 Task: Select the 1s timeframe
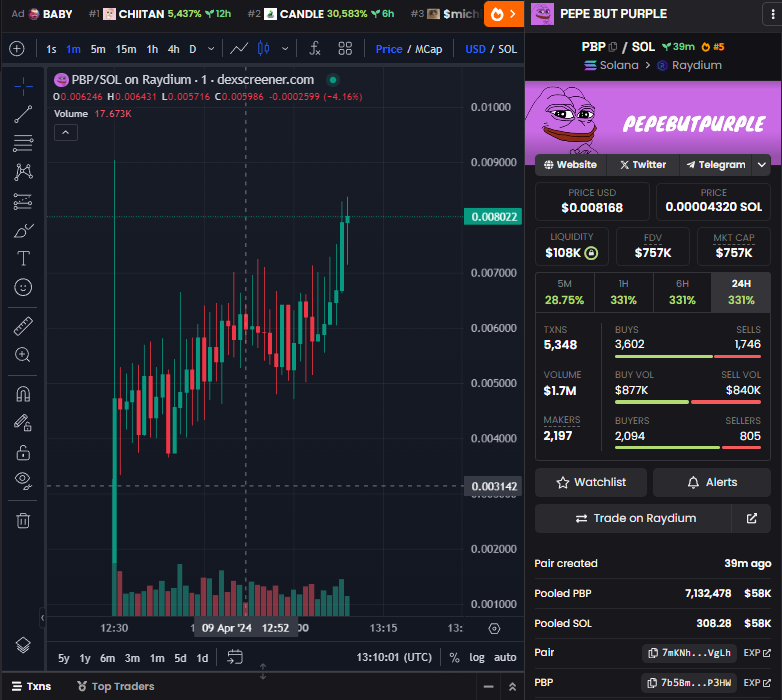click(51, 49)
